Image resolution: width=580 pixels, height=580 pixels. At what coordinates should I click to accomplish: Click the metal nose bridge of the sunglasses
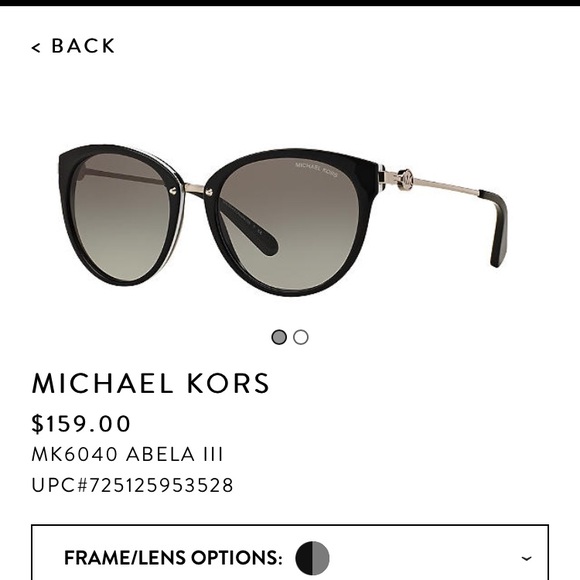(x=193, y=189)
